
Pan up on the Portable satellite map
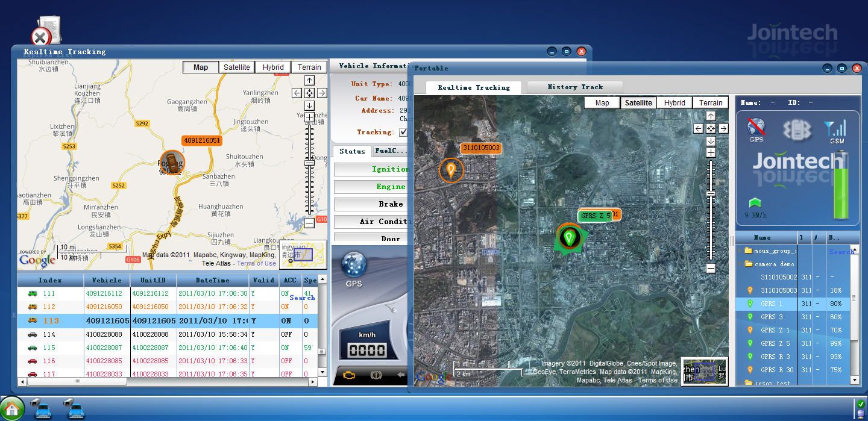(711, 116)
